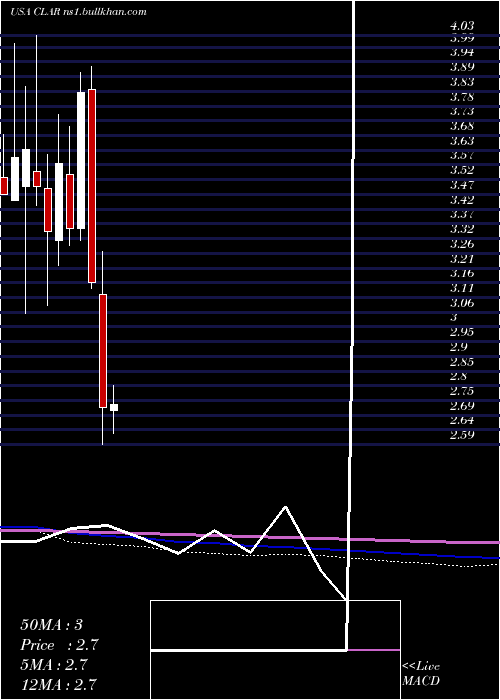Select the tall white candle before big red

coord(81,160)
